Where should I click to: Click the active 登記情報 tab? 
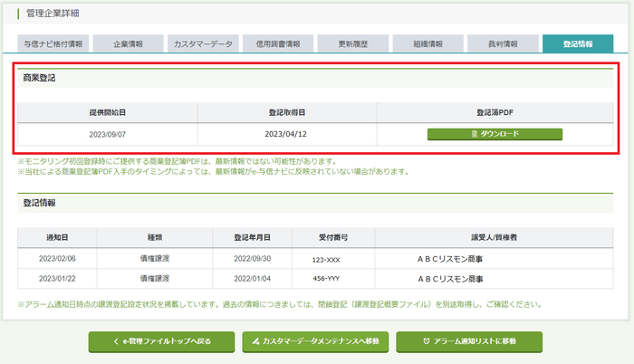579,43
